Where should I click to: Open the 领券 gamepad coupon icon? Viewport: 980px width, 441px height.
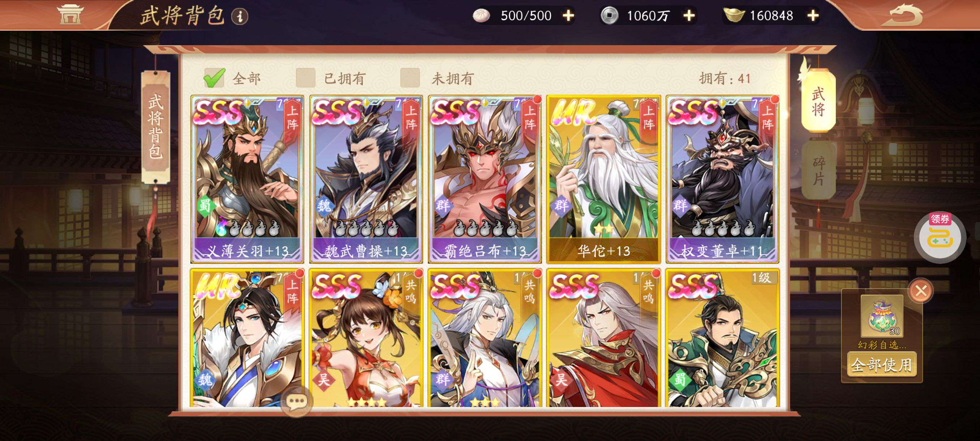(940, 237)
